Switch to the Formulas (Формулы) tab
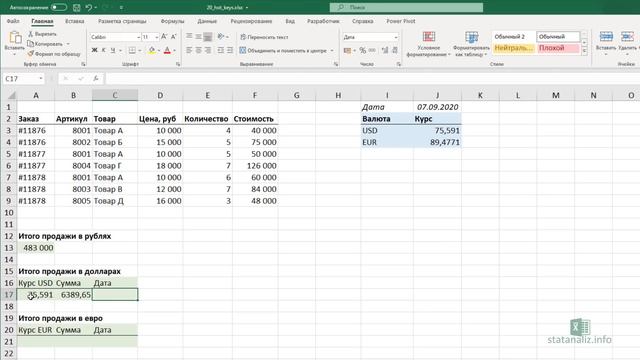The width and height of the screenshot is (640, 360). tap(172, 21)
